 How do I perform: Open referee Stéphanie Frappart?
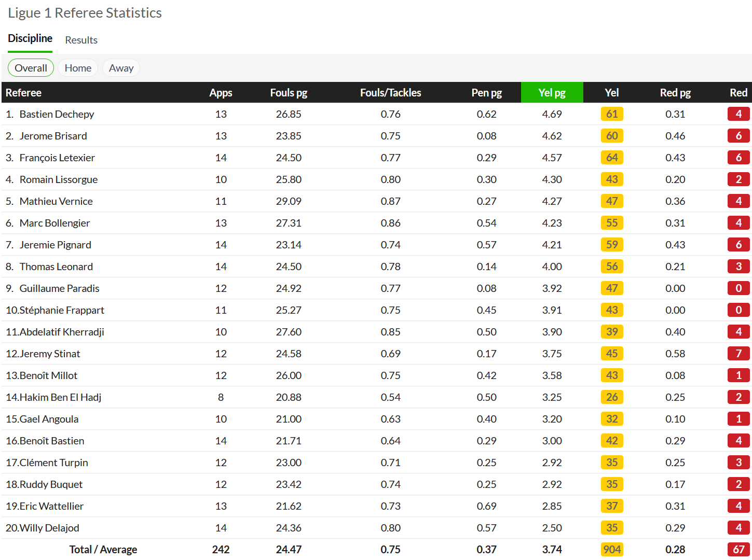click(x=62, y=310)
